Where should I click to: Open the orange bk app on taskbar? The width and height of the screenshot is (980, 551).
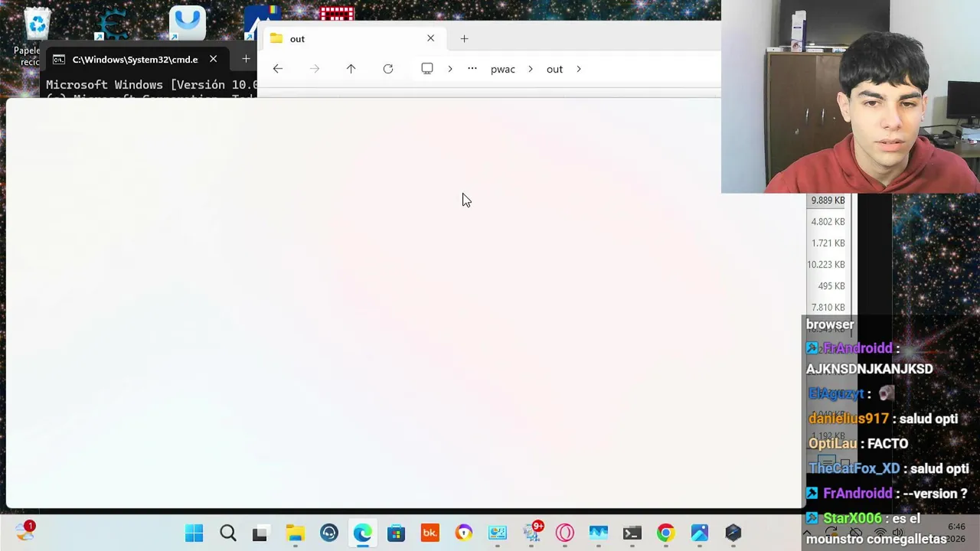(430, 533)
